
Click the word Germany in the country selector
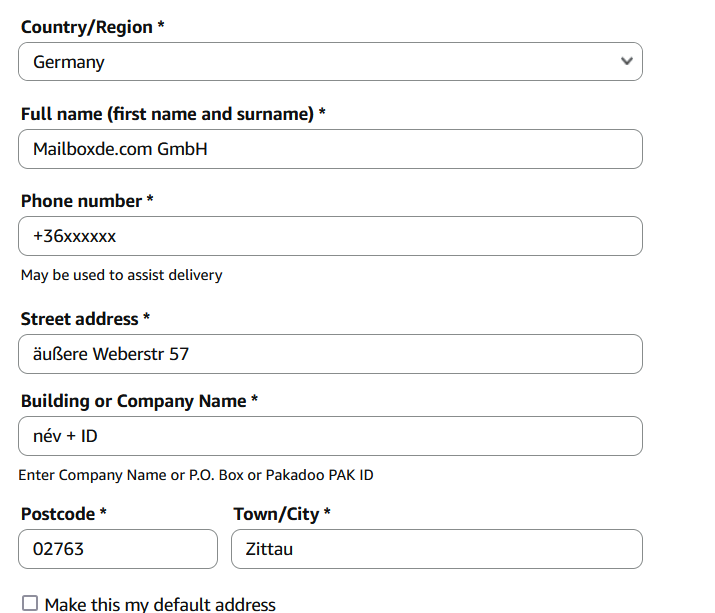point(69,62)
